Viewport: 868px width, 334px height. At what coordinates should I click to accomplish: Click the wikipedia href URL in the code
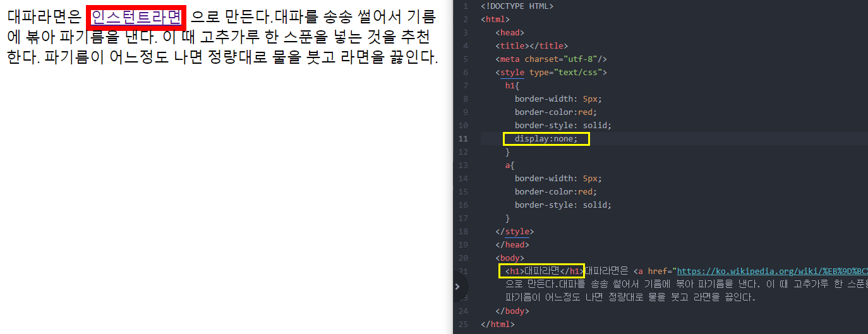(772, 271)
